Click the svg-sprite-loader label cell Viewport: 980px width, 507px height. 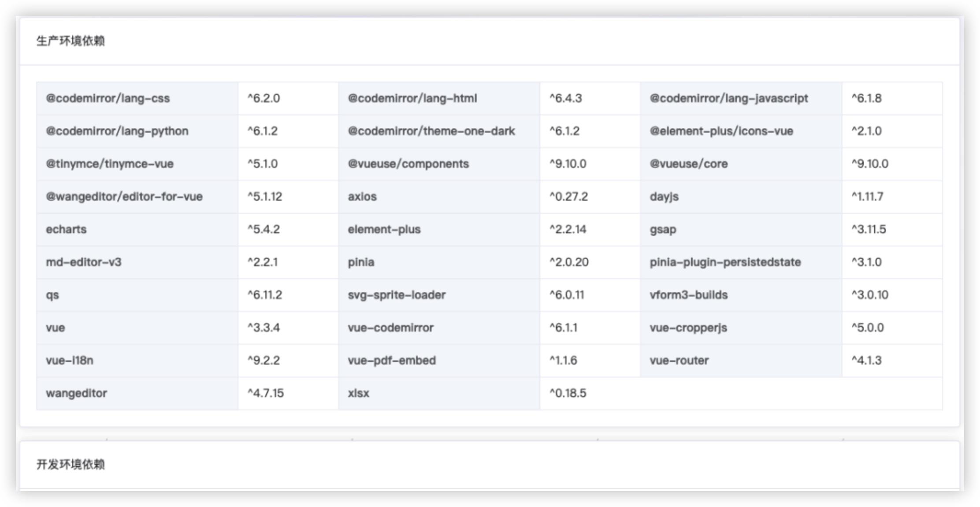click(x=439, y=295)
